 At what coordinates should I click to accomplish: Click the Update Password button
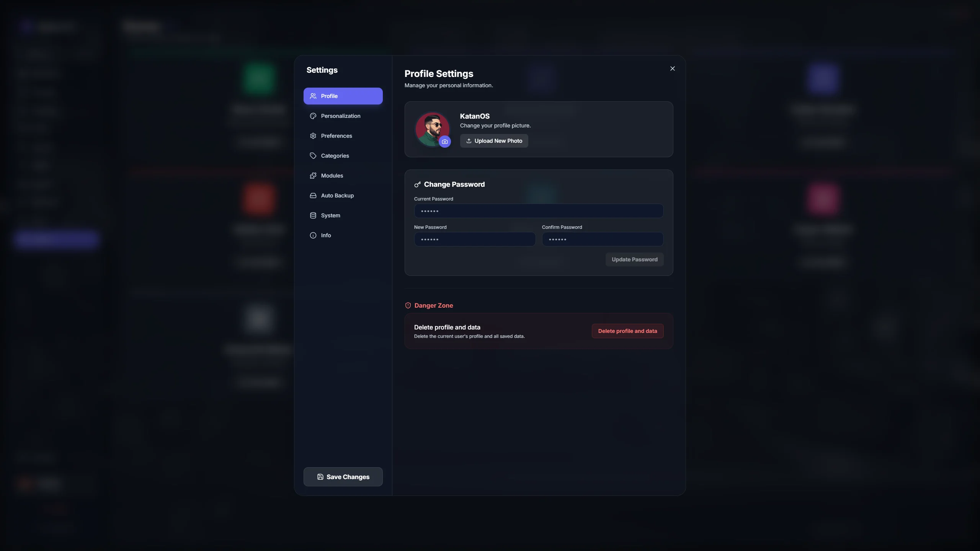[634, 259]
